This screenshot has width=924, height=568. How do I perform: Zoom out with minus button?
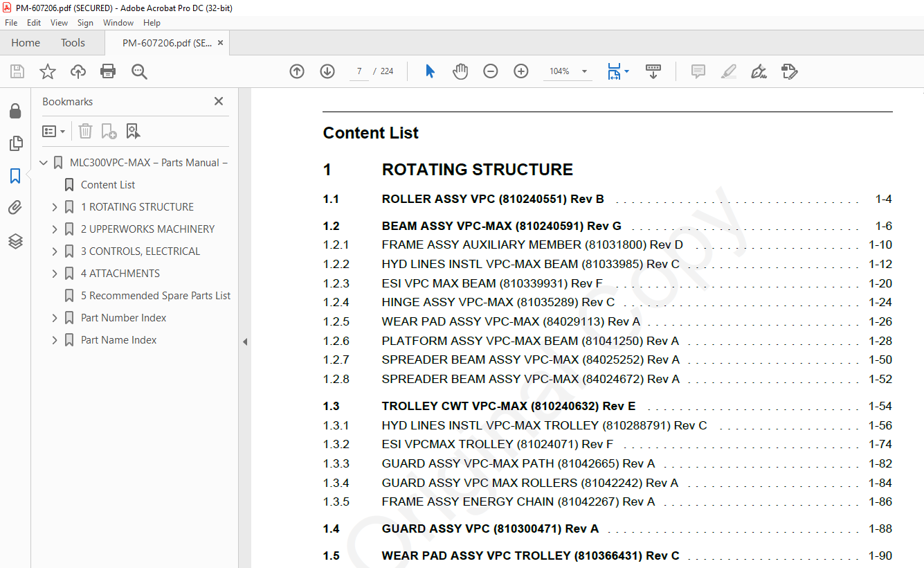491,71
